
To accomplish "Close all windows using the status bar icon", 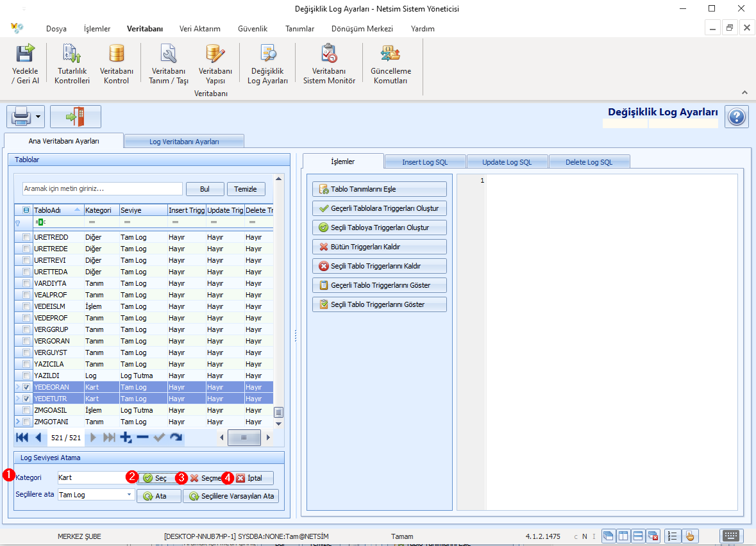I will click(653, 536).
